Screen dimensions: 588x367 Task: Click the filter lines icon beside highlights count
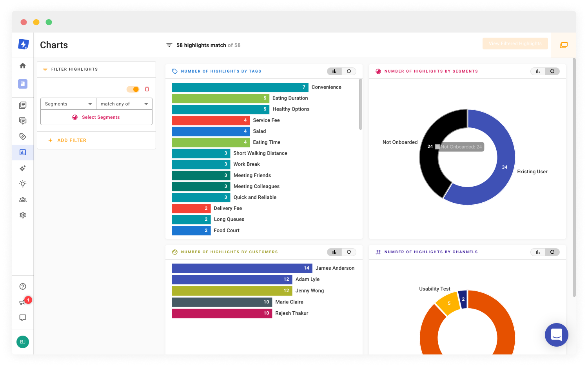[169, 45]
